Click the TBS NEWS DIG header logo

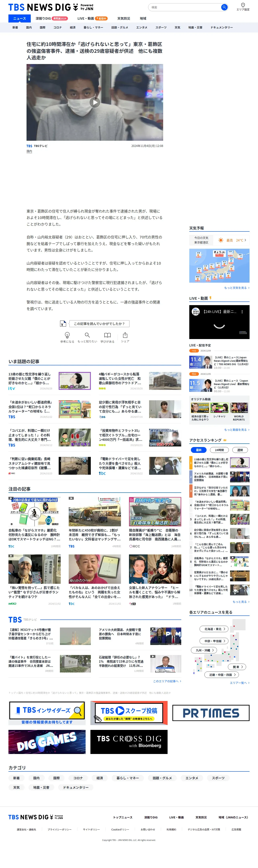click(x=51, y=7)
